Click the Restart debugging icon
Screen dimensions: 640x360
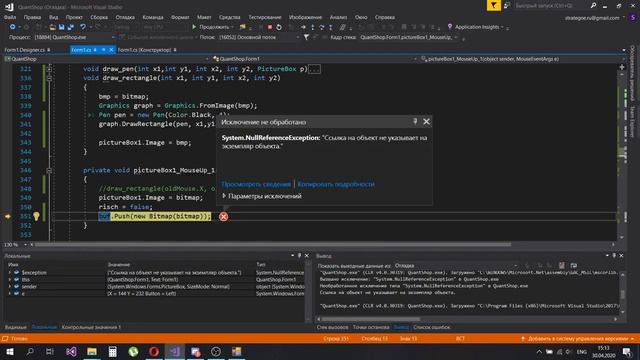279,27
